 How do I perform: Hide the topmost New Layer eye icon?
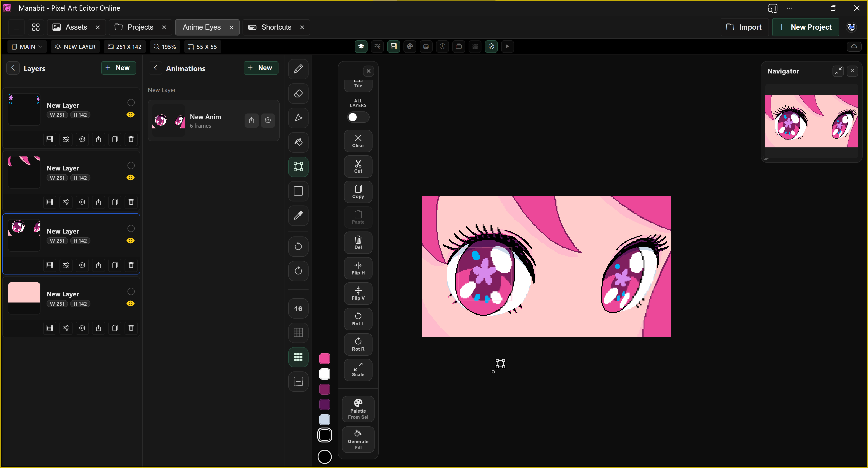(x=130, y=115)
